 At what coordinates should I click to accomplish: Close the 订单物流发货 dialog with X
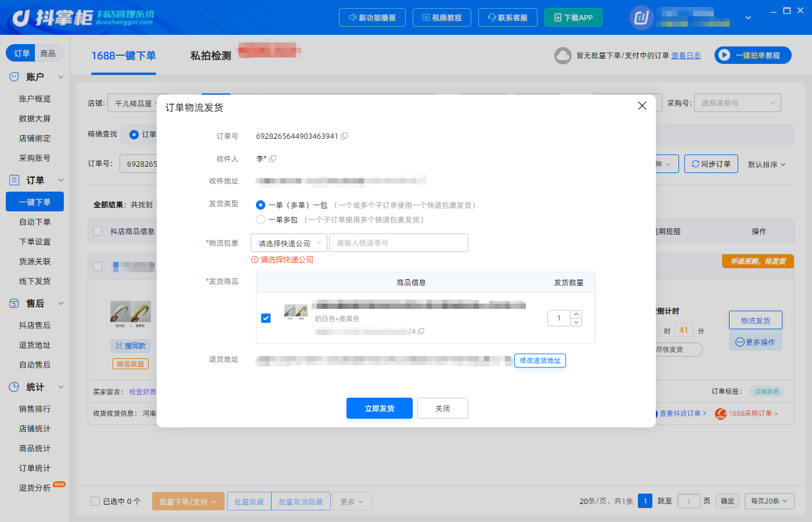pos(642,106)
